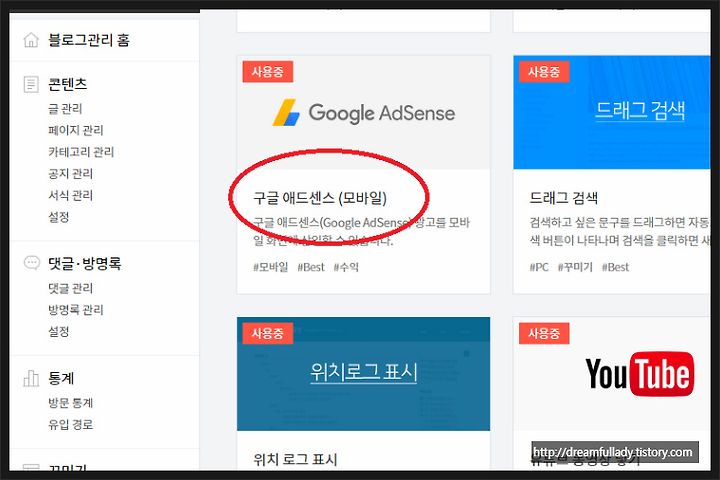Open 공지 관리
The height and width of the screenshot is (480, 720).
[x=71, y=173]
